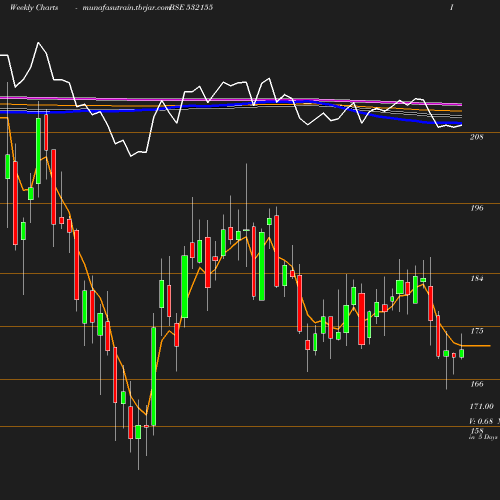The image size is (500, 500).
Task: Click the 208 price axis label
Action: click(x=477, y=137)
